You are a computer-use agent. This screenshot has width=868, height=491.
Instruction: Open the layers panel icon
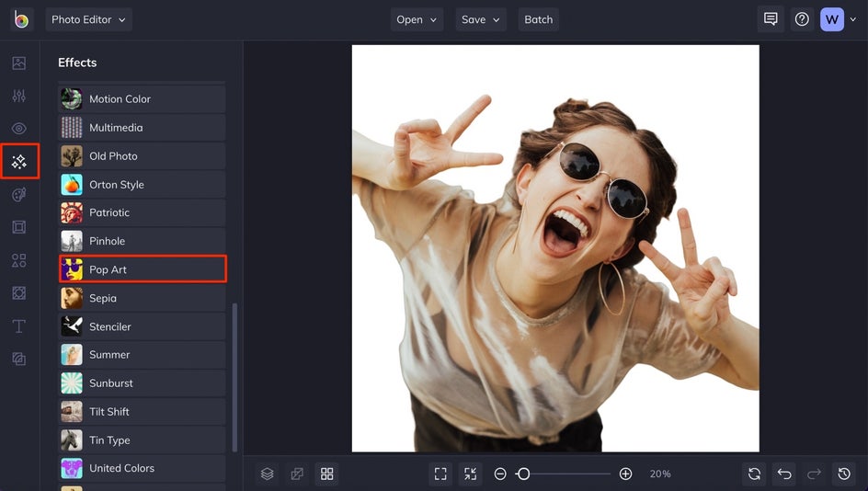268,474
